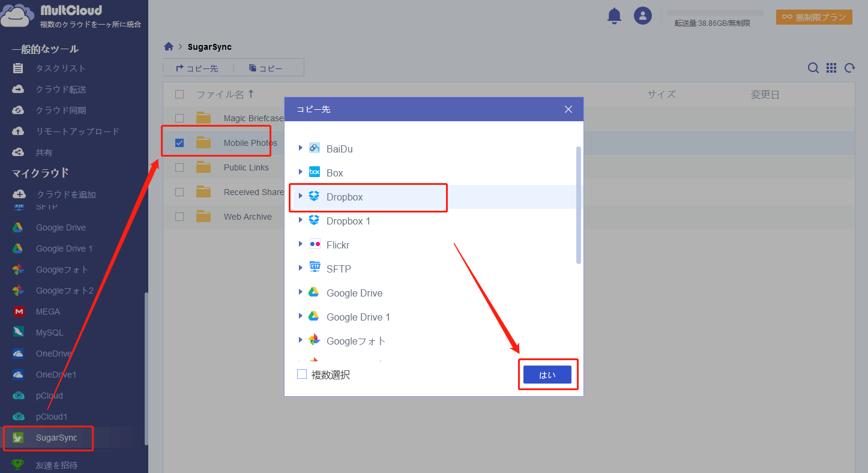Select Flickr as copy destination
The image size is (868, 473).
[x=338, y=245]
